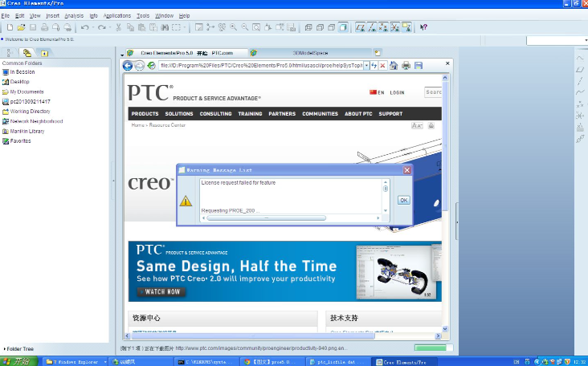
Task: Expand the browser tab list arrow
Action: pyautogui.click(x=122, y=54)
